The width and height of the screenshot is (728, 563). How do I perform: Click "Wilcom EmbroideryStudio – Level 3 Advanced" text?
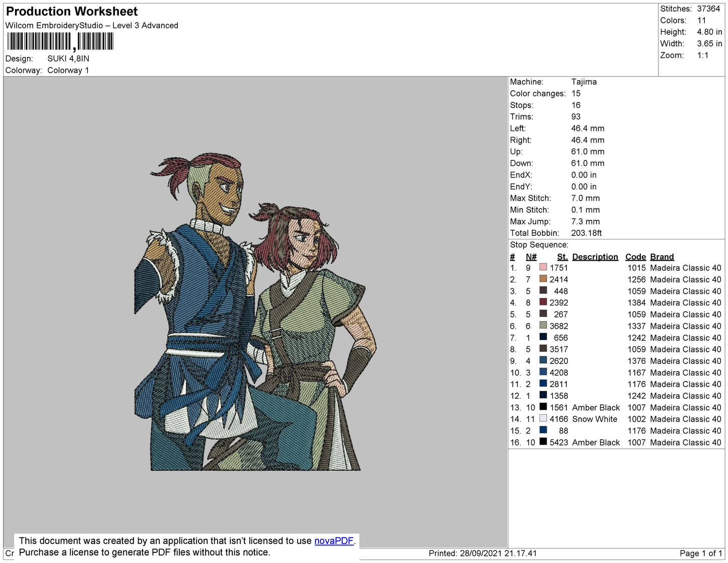tap(92, 26)
